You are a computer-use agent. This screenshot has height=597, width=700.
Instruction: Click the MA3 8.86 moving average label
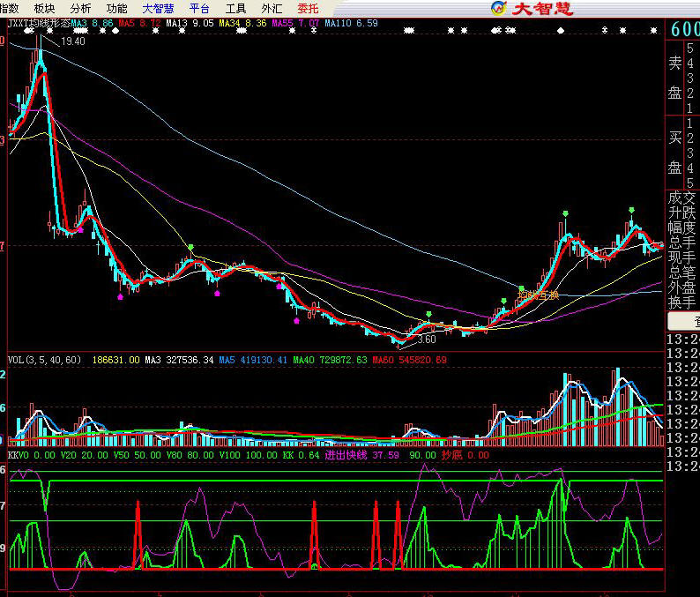click(x=92, y=23)
